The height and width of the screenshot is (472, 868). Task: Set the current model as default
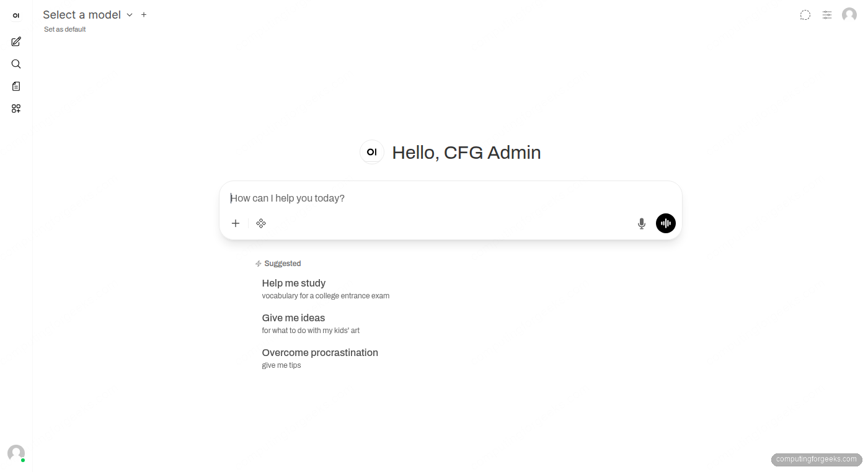64,29
